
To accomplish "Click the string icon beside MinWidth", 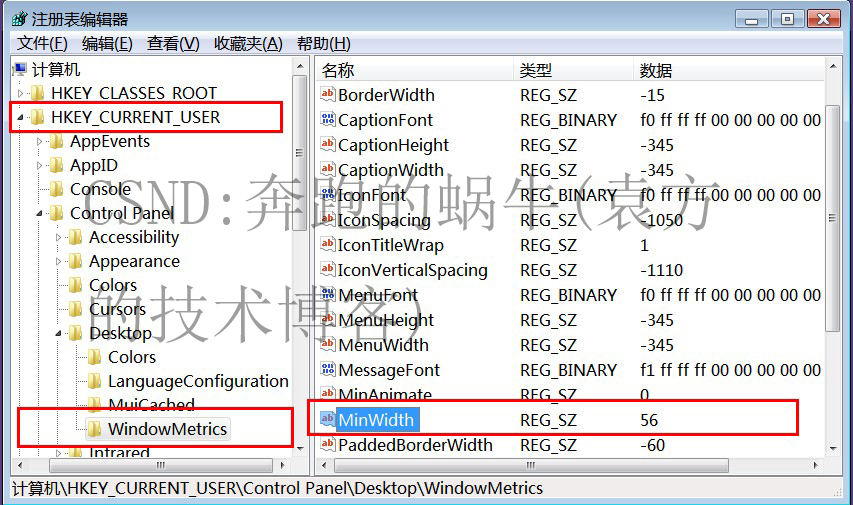I will click(x=327, y=419).
